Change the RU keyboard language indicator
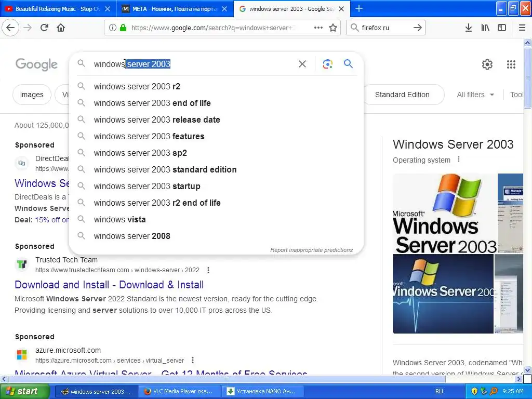The width and height of the screenshot is (532, 399). [439, 391]
